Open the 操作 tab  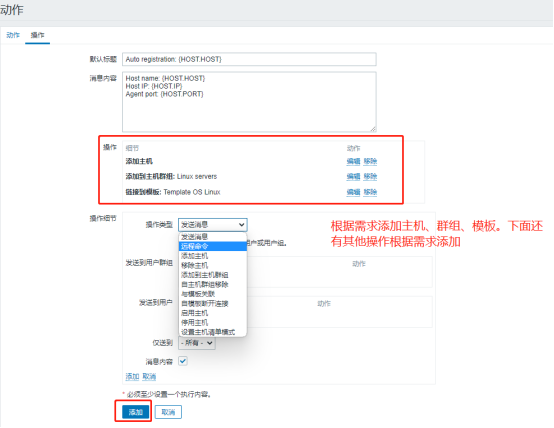[x=37, y=35]
